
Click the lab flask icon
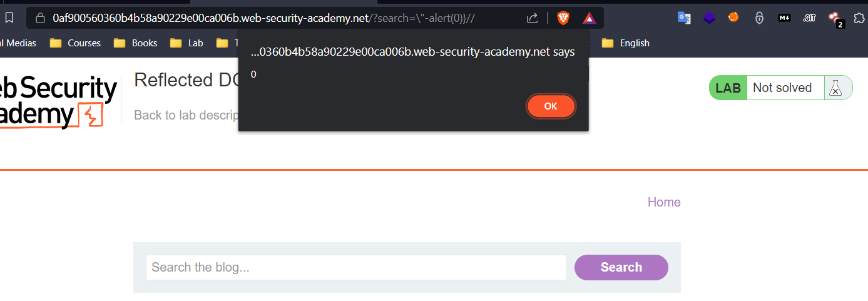835,88
